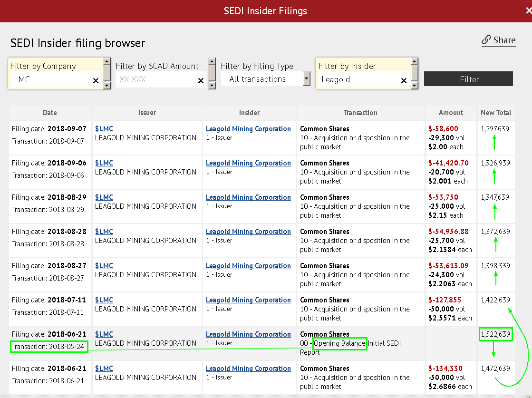The height and width of the screenshot is (398, 532).
Task: Click the New Total column header
Action: (496, 113)
